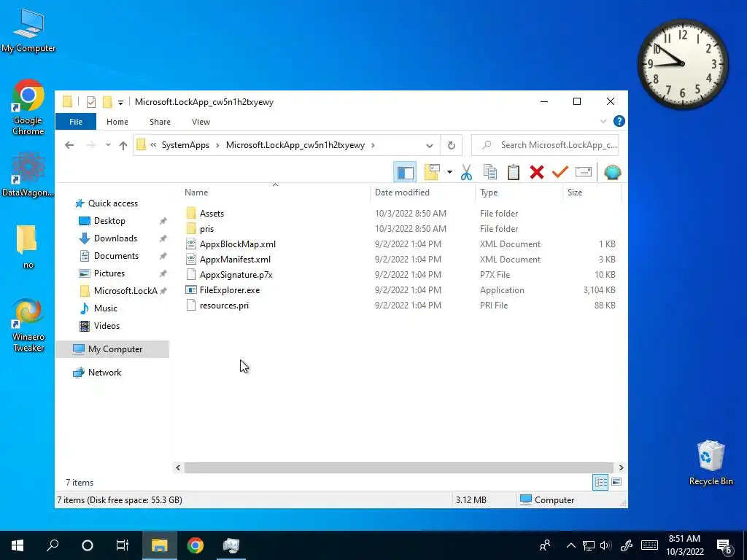Open the recent locations dropdown
Image resolution: width=747 pixels, height=560 pixels.
(108, 145)
